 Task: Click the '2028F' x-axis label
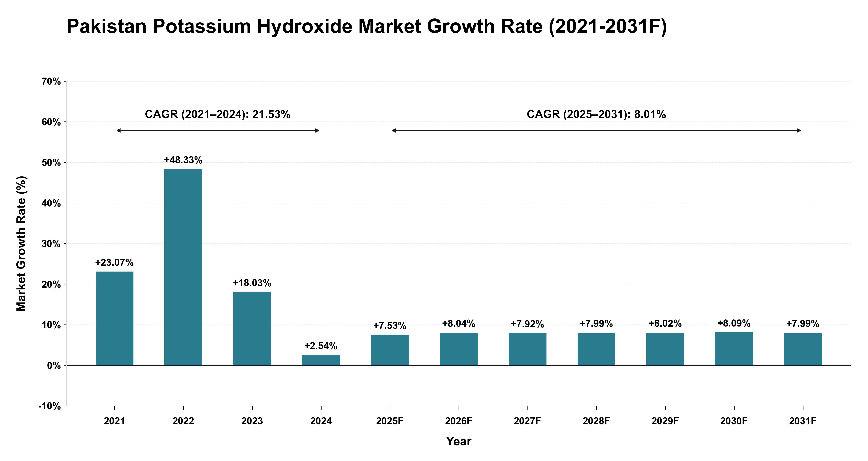pos(596,421)
